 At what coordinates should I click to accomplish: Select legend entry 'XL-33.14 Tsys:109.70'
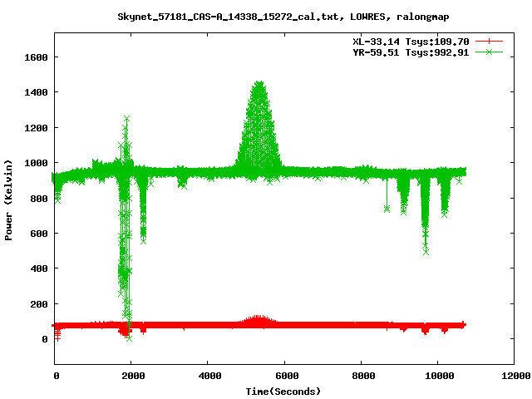click(x=411, y=42)
